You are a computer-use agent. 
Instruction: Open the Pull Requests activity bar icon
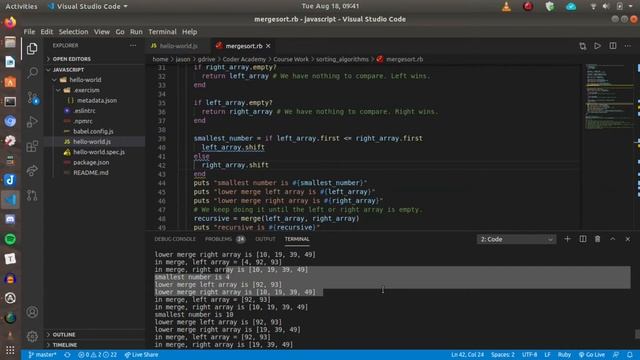click(x=32, y=195)
